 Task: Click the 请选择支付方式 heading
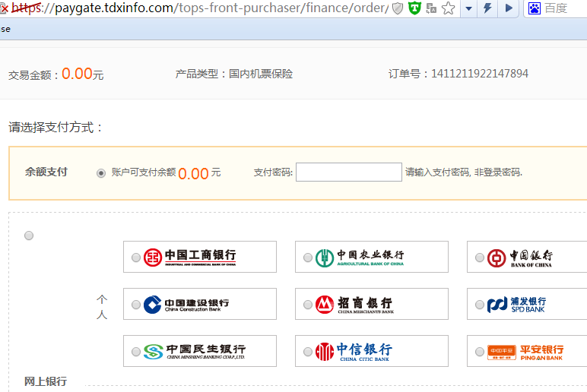(56, 127)
